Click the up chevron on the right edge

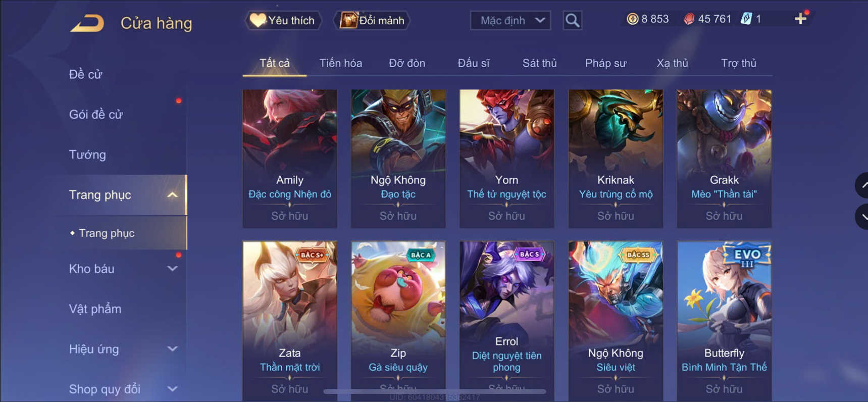862,185
